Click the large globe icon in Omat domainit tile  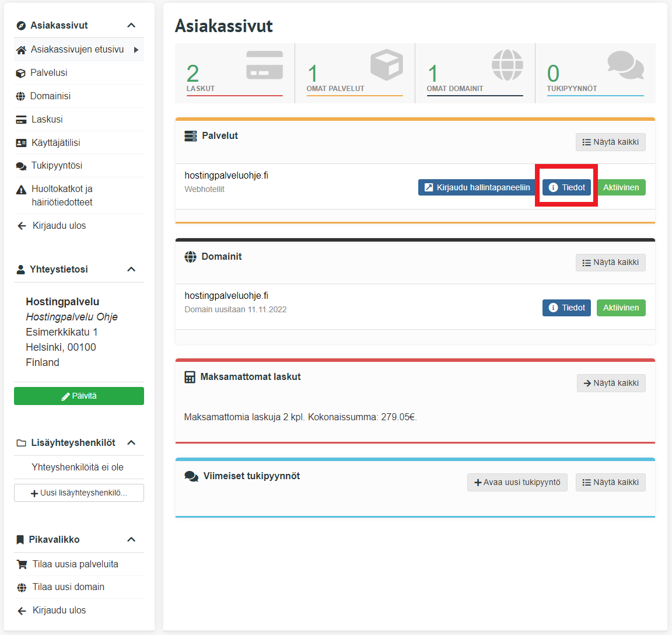tap(508, 65)
